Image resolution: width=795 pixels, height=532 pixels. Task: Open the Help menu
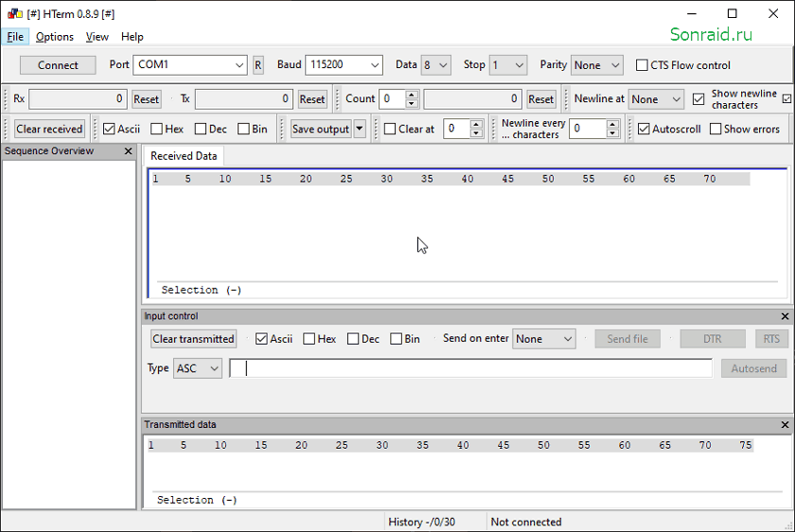132,37
